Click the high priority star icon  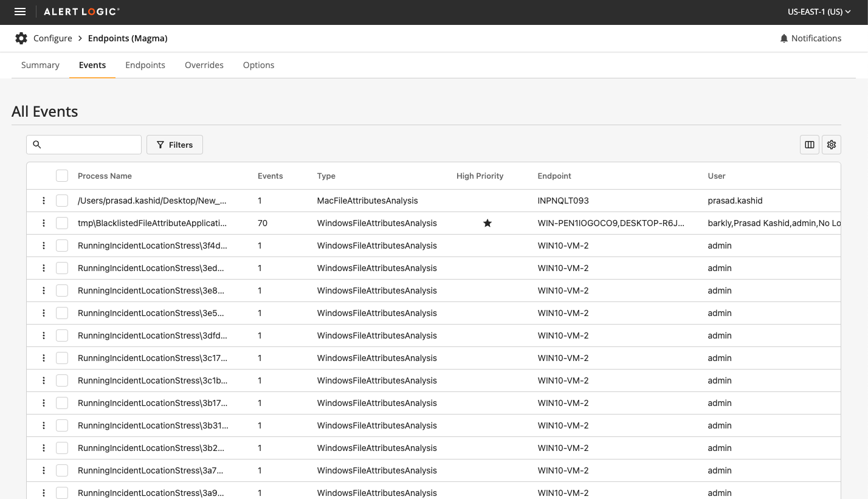[487, 223]
